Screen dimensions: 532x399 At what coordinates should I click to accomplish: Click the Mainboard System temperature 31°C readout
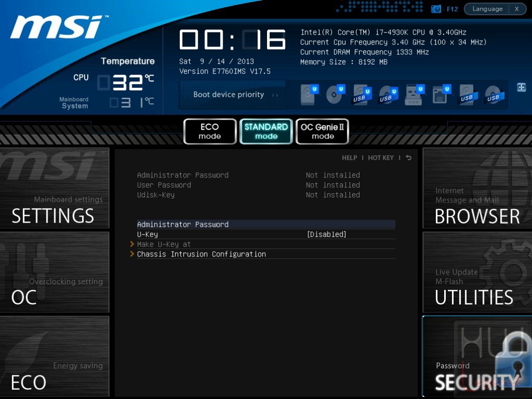coord(132,102)
